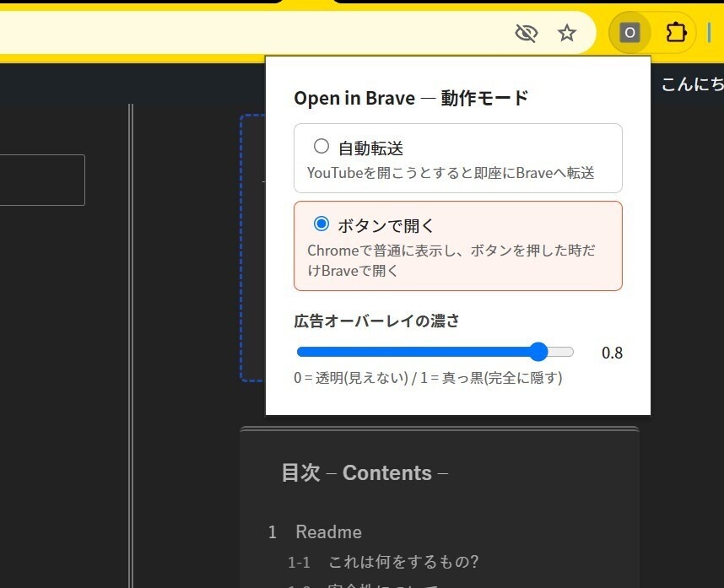The image size is (724, 588).
Task: Click the Open in Brave extension icon
Action: 629,33
